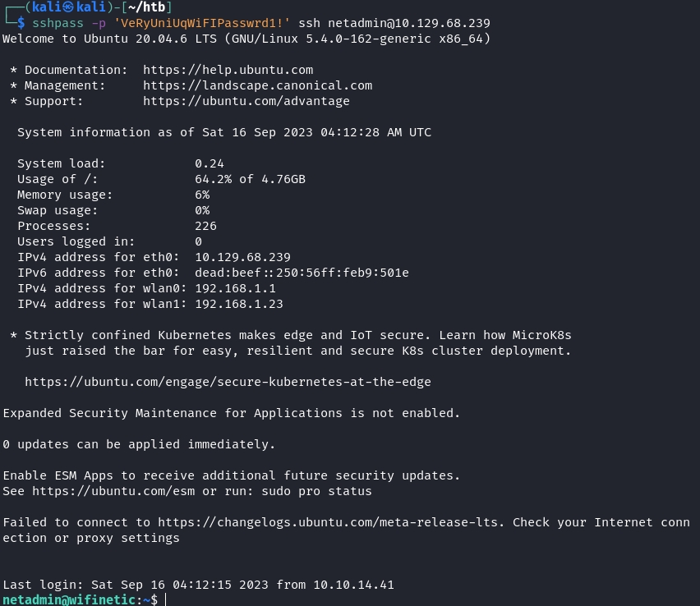Click the eth0 IPv4 address value
This screenshot has height=606, width=700.
click(242, 257)
